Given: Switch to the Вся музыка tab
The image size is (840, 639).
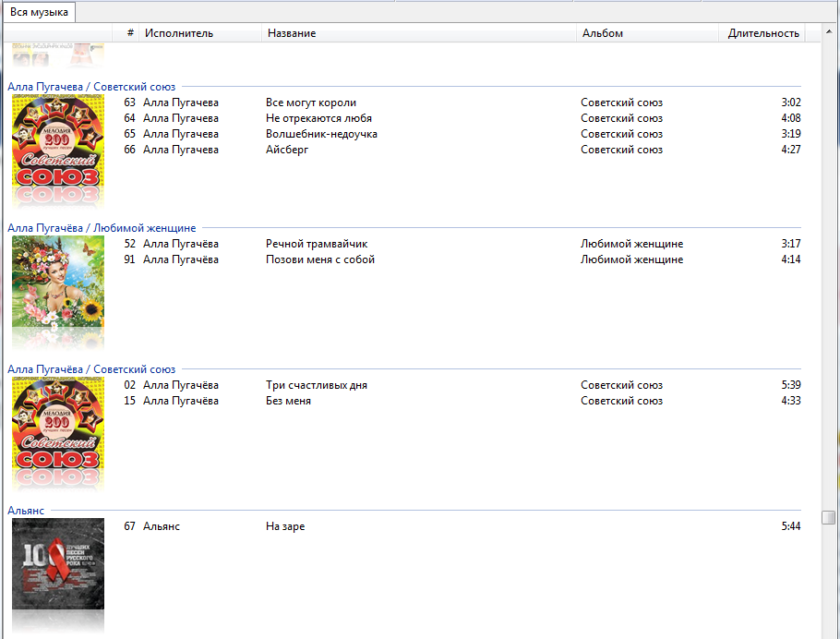Looking at the screenshot, I should click(39, 12).
